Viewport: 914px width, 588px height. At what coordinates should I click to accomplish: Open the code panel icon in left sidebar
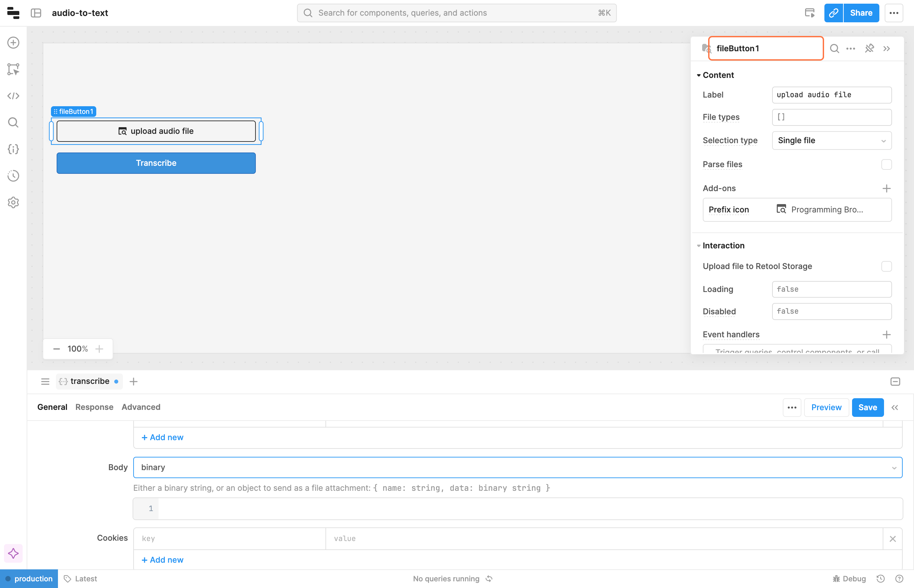tap(13, 96)
